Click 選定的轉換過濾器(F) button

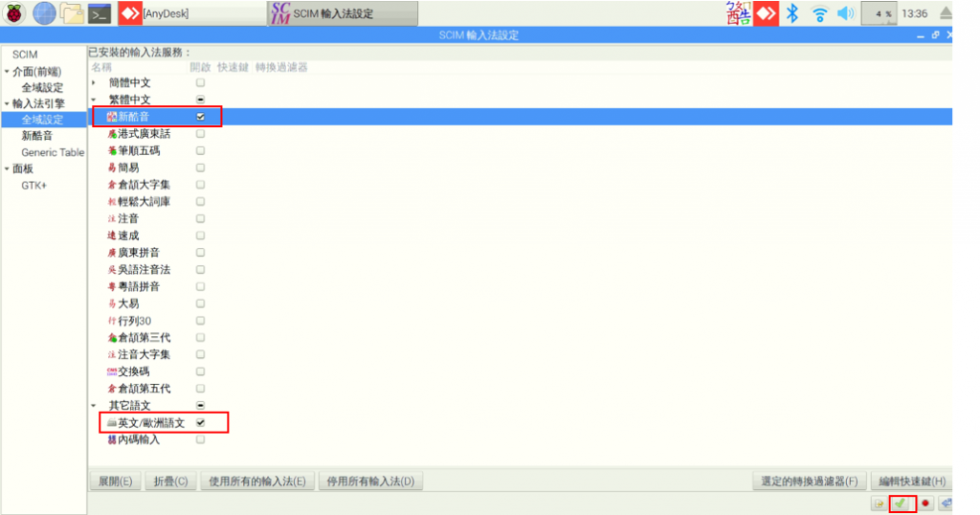(809, 481)
